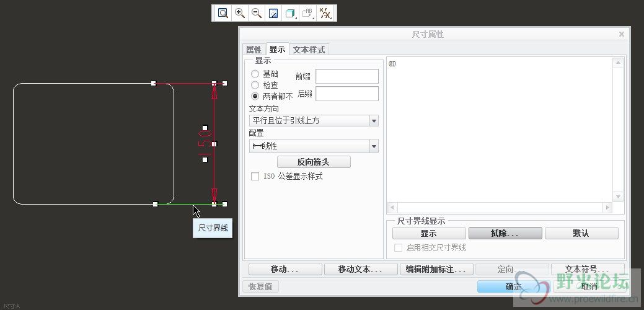Click the text area scroll down arrow
Viewport: 644px width, 310px height.
pos(618,197)
